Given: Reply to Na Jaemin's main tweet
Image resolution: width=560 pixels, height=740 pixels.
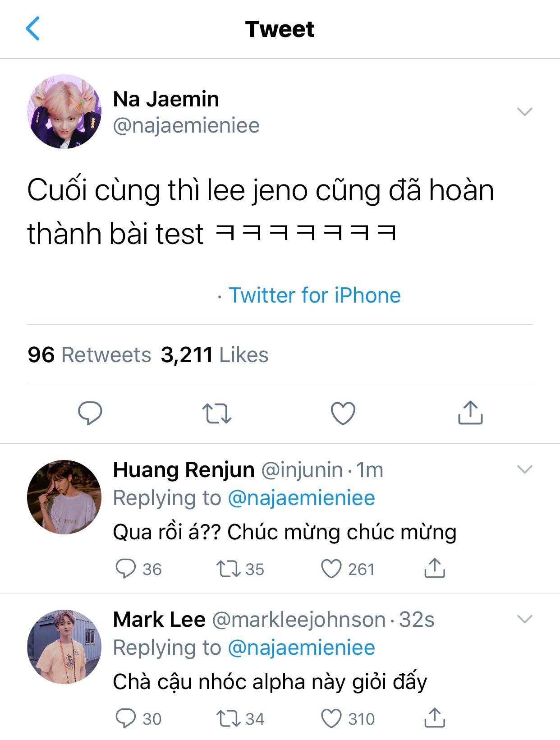Looking at the screenshot, I should pyautogui.click(x=90, y=413).
